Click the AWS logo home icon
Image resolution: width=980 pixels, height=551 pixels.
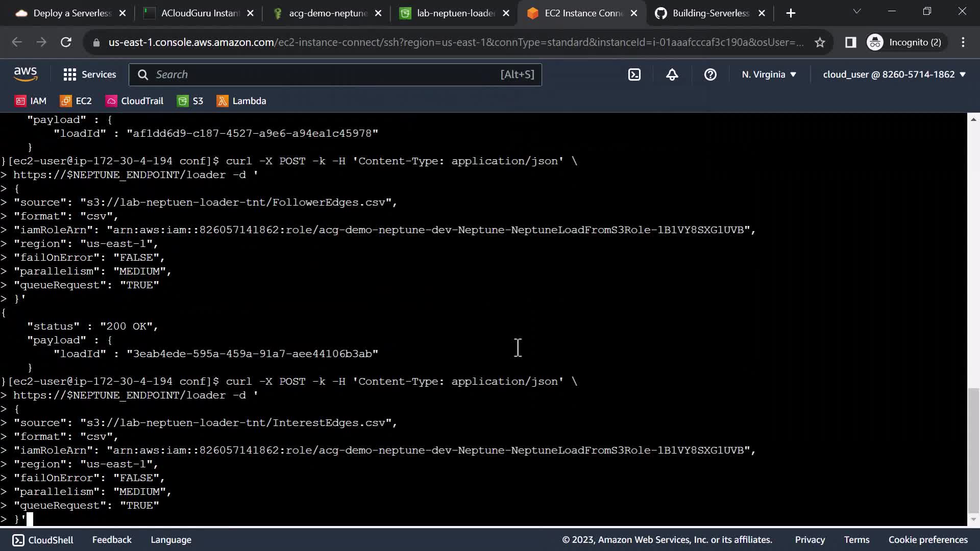pos(26,74)
